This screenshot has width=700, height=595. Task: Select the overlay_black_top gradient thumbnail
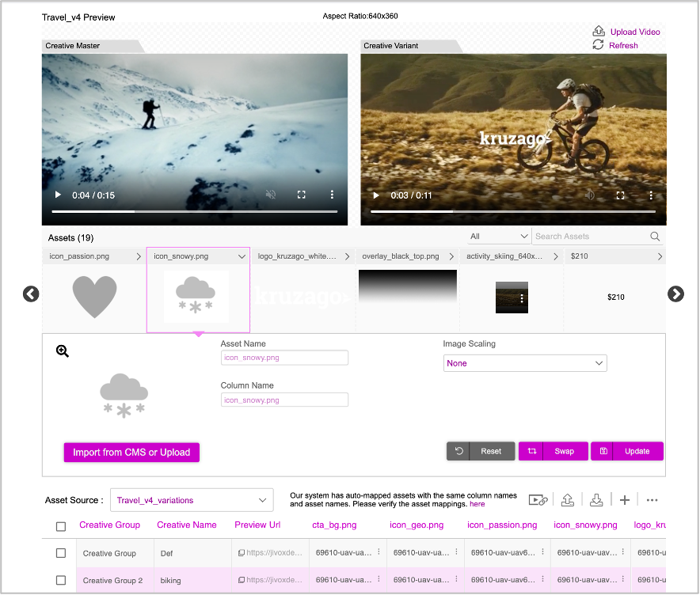(x=408, y=286)
